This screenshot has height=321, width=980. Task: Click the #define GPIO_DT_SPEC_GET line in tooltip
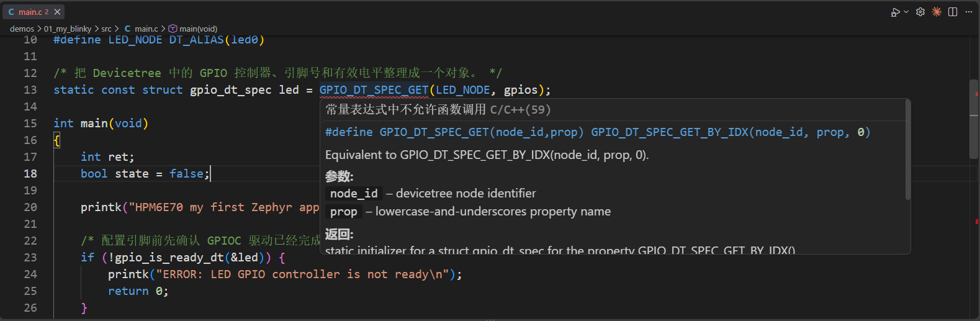click(598, 132)
